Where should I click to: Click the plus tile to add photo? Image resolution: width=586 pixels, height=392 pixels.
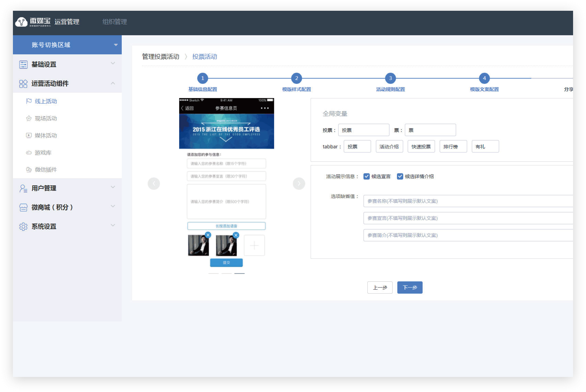coord(254,246)
